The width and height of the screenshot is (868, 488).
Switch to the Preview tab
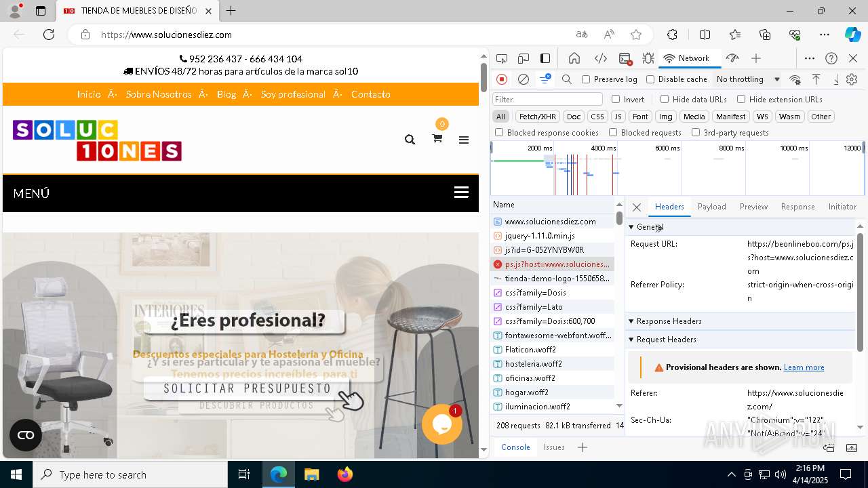[x=753, y=207]
